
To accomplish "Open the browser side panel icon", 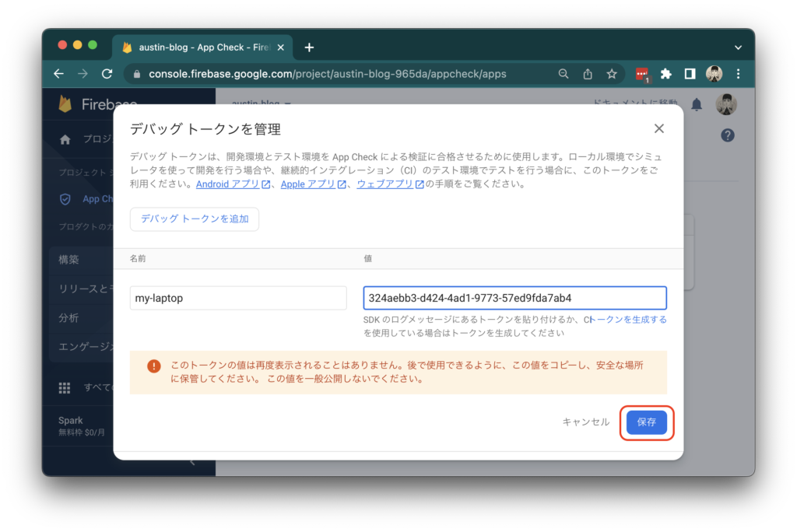I will 689,73.
